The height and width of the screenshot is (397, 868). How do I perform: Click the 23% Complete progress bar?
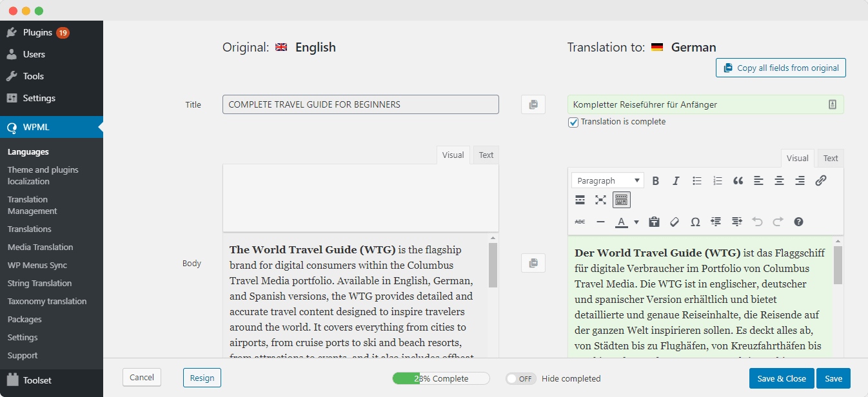[440, 378]
